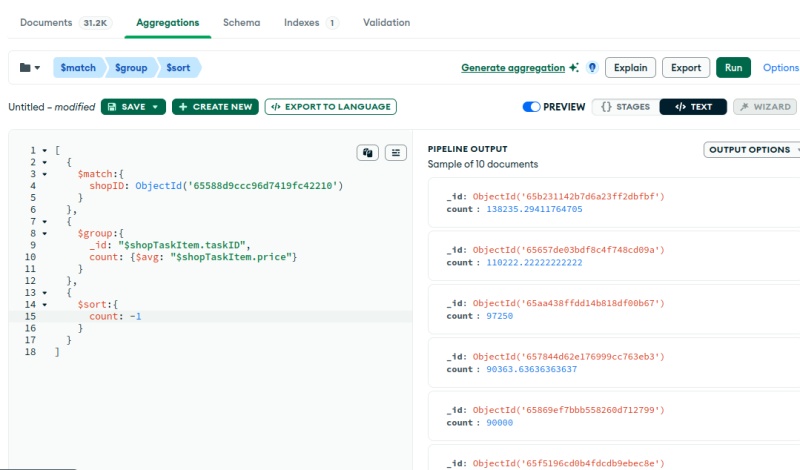
Task: Select the Text view mode
Action: 693,107
